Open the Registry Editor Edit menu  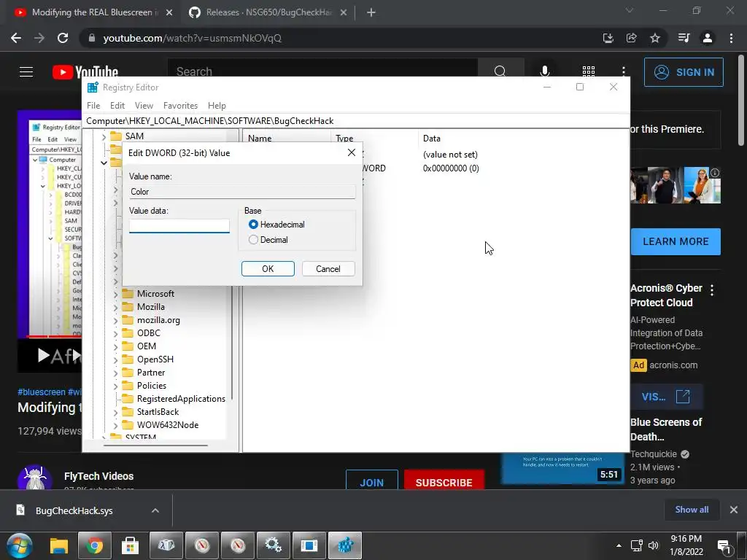click(117, 105)
